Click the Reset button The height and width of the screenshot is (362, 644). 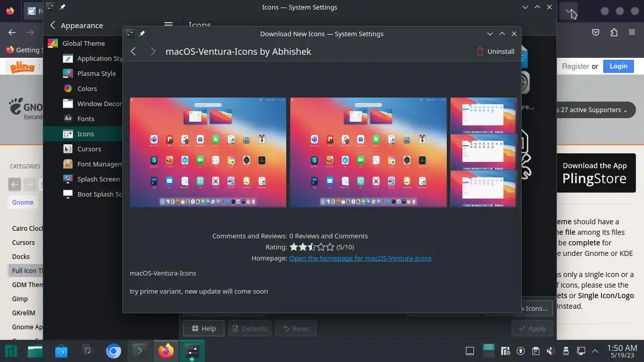click(x=296, y=328)
